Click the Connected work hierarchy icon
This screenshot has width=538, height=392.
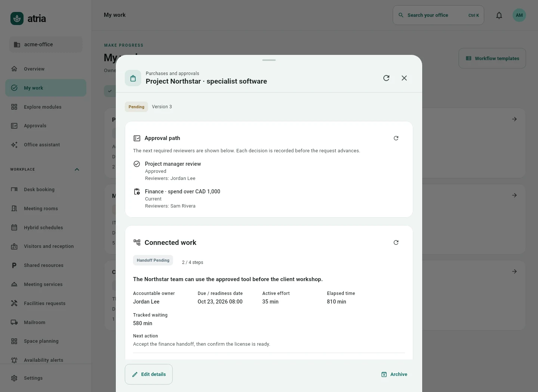tap(137, 242)
